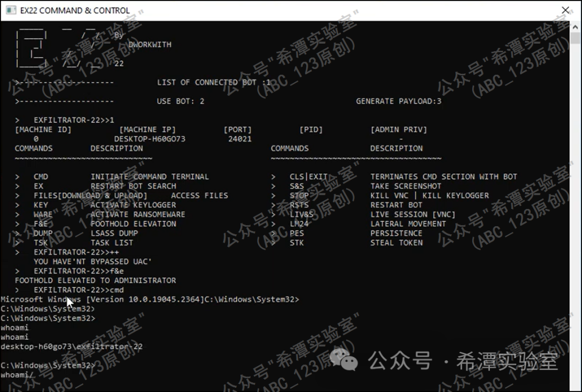Click the last 'whoami' input line
Screen dimensions: 582x392
(x=17, y=375)
